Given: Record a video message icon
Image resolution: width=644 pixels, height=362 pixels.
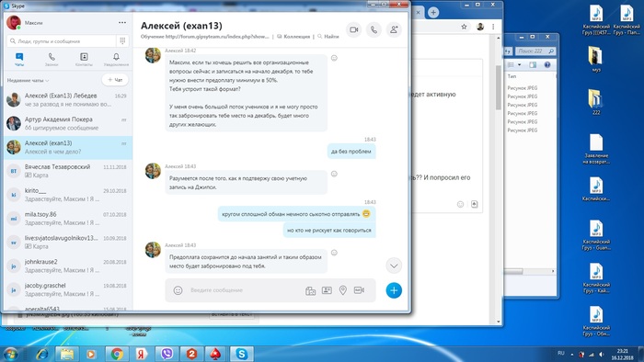Looking at the screenshot, I should (x=359, y=290).
